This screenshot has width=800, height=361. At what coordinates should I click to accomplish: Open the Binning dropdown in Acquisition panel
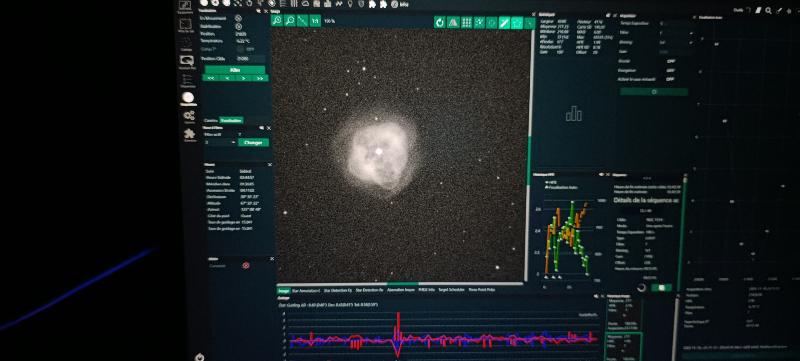677,42
